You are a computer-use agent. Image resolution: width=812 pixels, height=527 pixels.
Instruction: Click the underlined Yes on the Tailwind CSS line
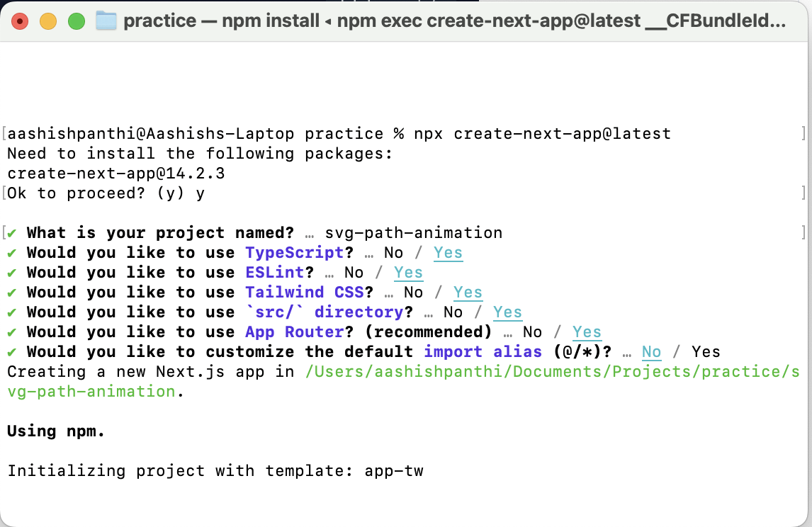(x=468, y=293)
